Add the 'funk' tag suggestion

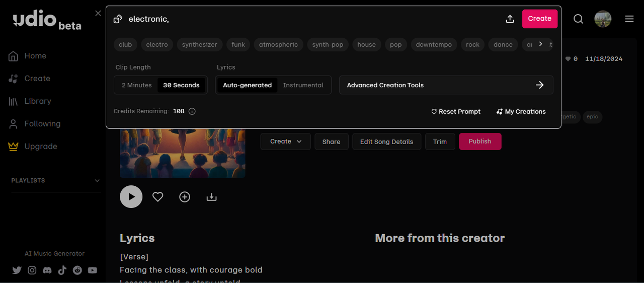pyautogui.click(x=238, y=45)
